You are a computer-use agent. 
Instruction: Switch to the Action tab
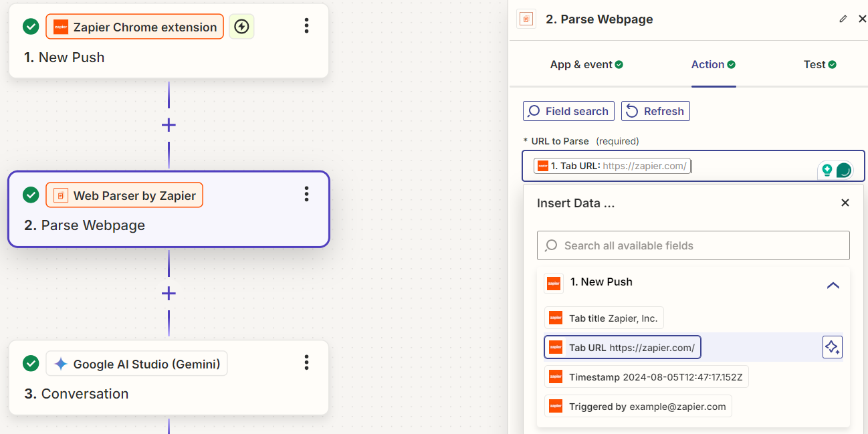coord(714,64)
